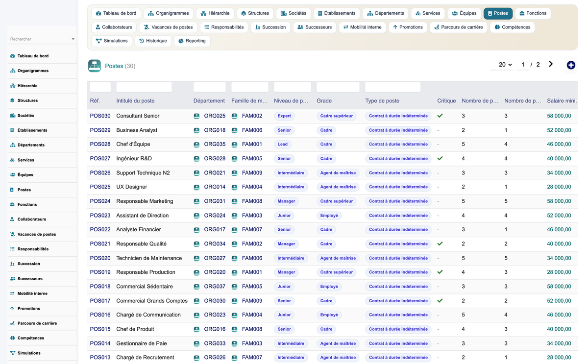The width and height of the screenshot is (588, 364).
Task: Click the Fonctions briefcase icon in the sidebar
Action: coord(12,204)
